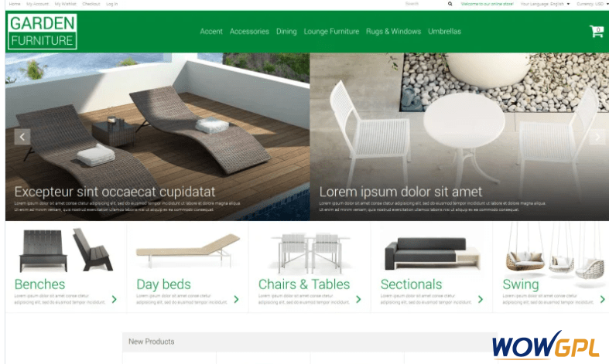Open the Sectionals sofa thumbnail
609x364 pixels.
click(x=432, y=253)
